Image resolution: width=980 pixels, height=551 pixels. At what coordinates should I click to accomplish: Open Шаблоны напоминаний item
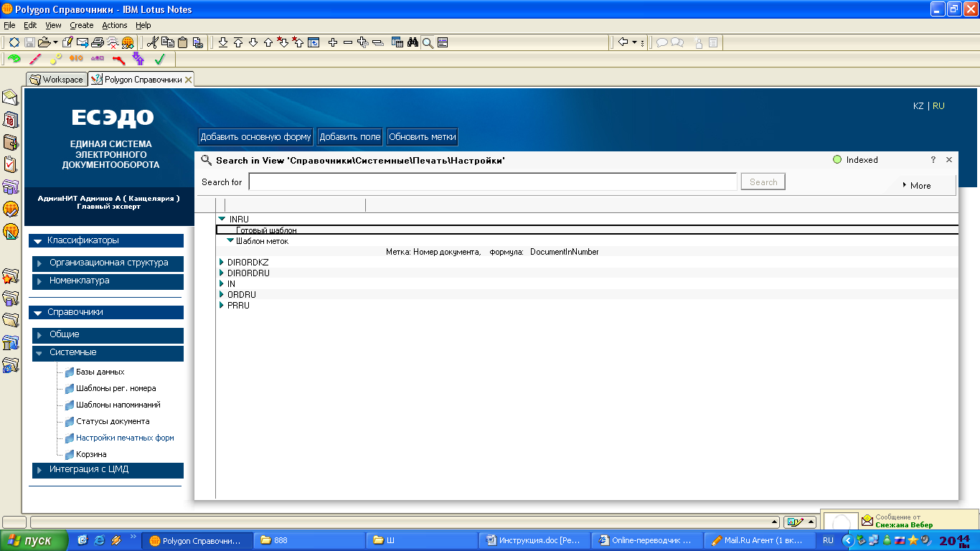[118, 405]
